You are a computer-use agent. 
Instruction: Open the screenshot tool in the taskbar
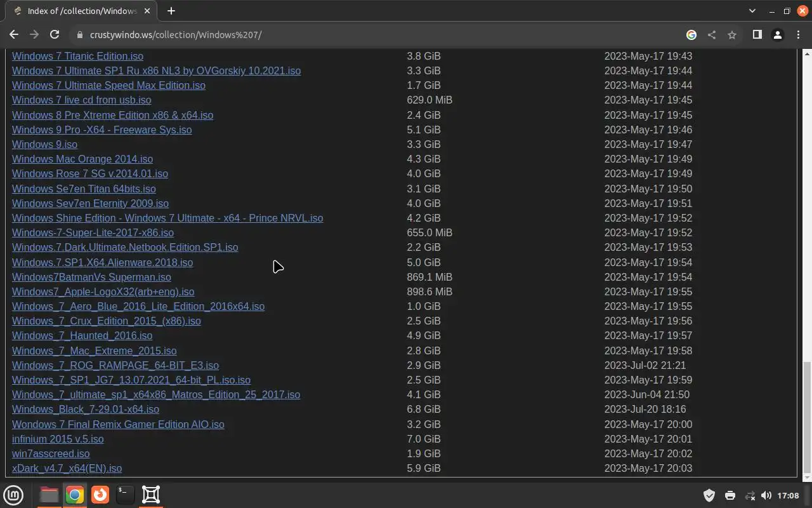[x=151, y=495]
